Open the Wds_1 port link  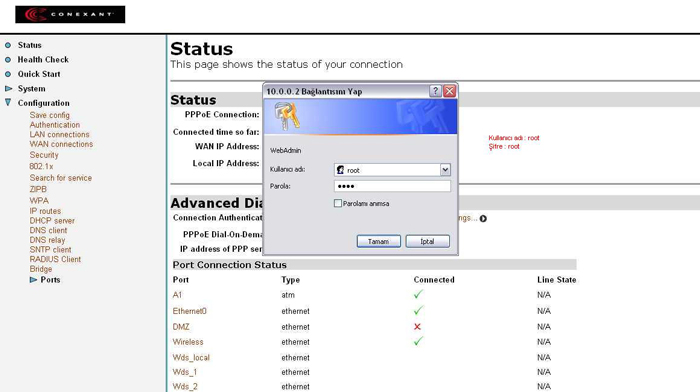tap(185, 372)
